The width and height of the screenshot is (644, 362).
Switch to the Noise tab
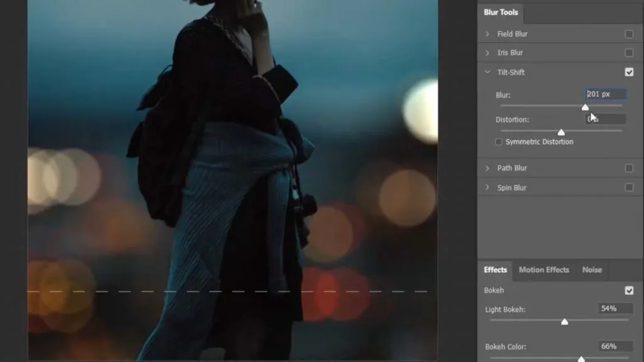point(592,270)
